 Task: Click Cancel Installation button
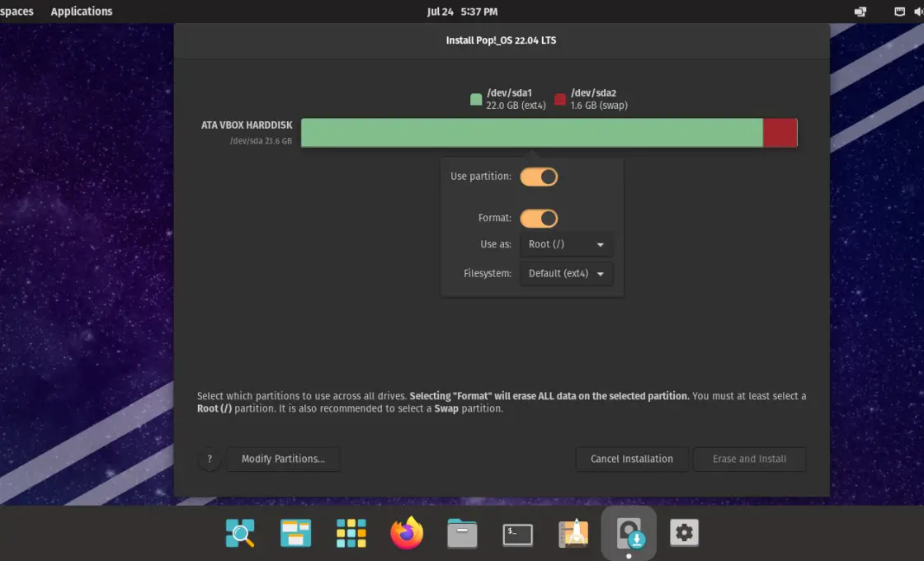(x=632, y=459)
